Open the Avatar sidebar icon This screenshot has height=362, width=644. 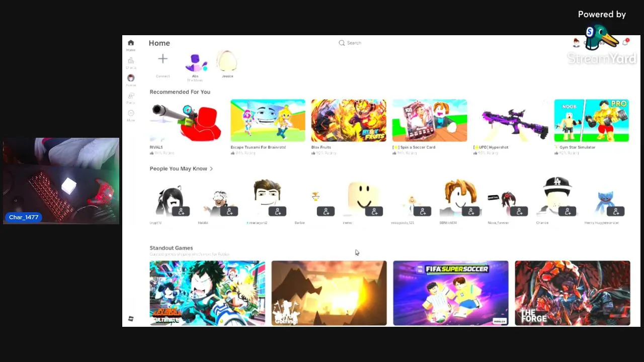131,78
